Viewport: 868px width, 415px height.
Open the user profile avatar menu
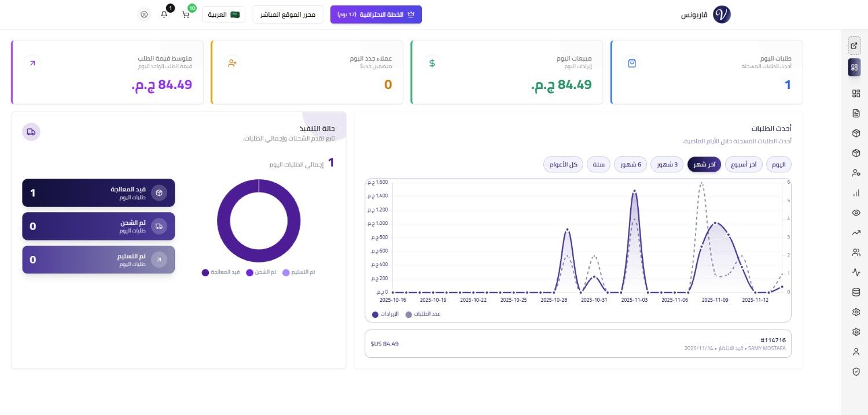coord(144,14)
